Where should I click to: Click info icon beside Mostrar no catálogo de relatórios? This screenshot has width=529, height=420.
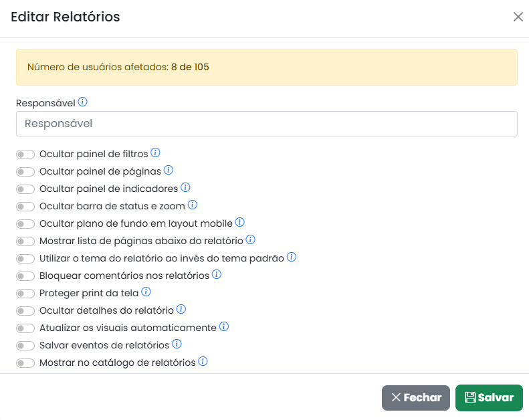point(203,361)
